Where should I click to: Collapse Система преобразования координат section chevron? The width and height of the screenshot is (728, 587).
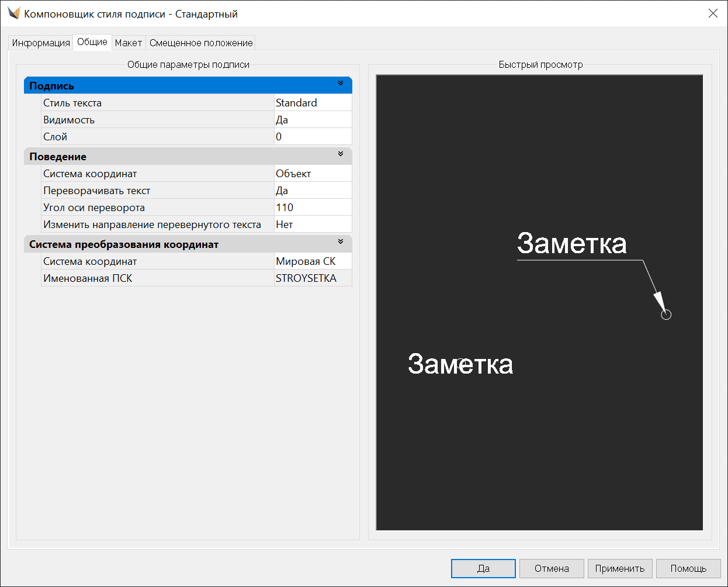341,242
